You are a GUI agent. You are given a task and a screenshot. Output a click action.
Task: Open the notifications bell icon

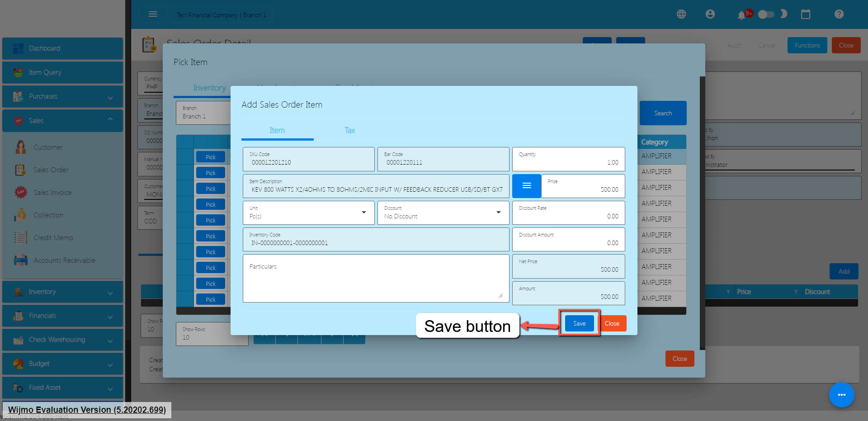point(741,15)
